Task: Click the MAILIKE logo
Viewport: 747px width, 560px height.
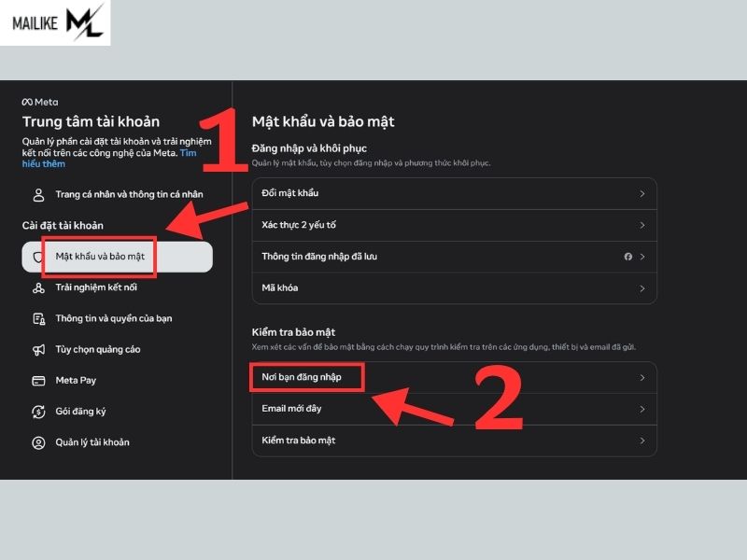Action: coord(55,22)
